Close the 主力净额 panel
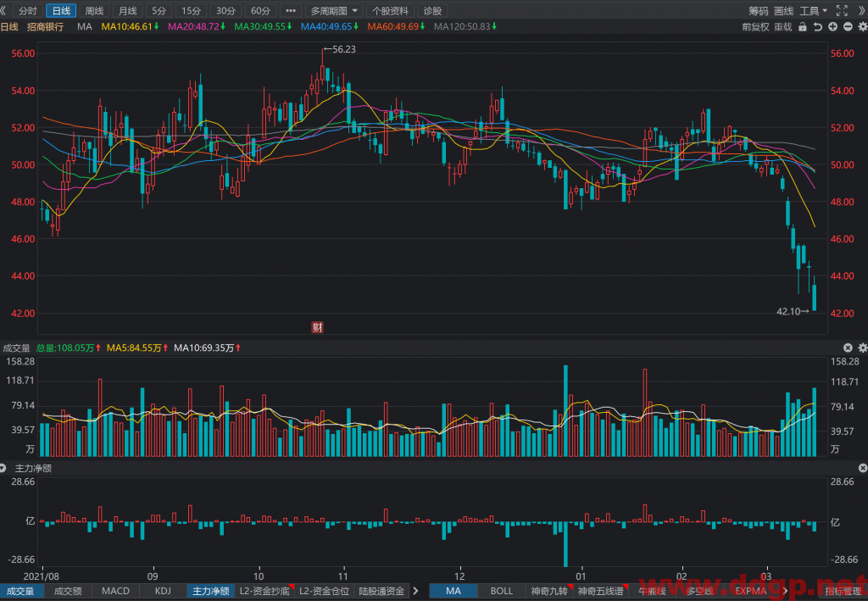 (x=862, y=468)
